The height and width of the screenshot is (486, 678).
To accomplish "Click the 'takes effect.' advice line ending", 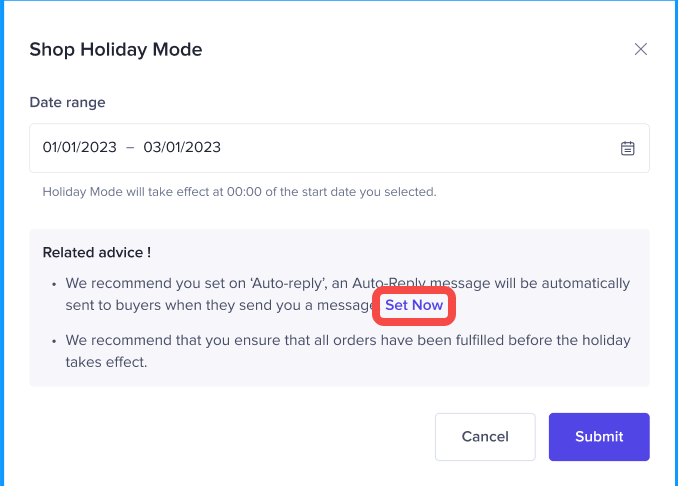I will 106,362.
